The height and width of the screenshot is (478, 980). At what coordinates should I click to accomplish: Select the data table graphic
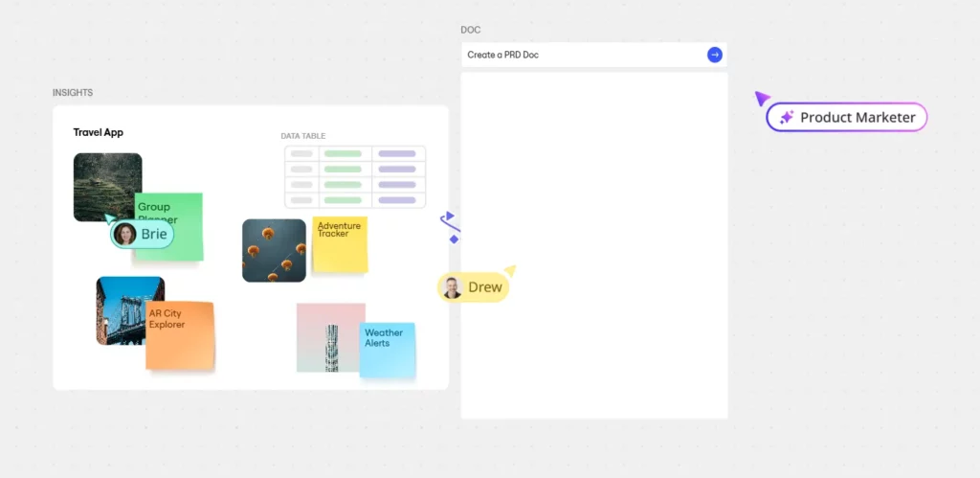point(355,176)
